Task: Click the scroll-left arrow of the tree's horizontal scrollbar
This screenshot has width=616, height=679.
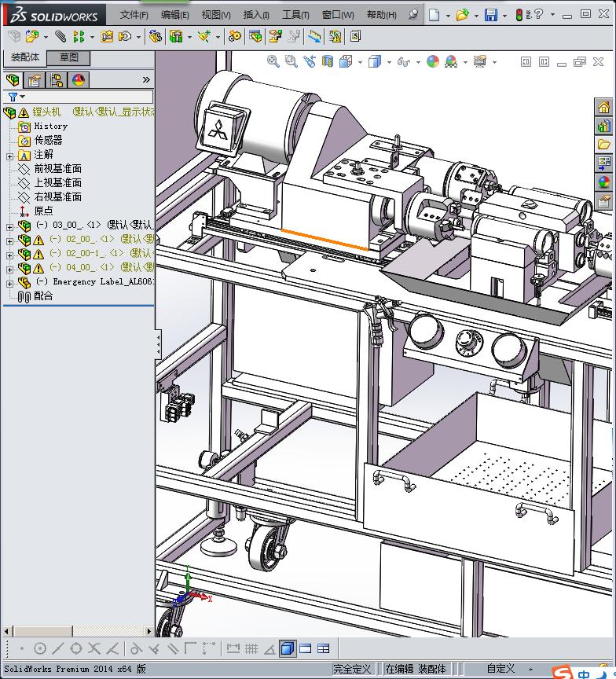Action: [7, 631]
